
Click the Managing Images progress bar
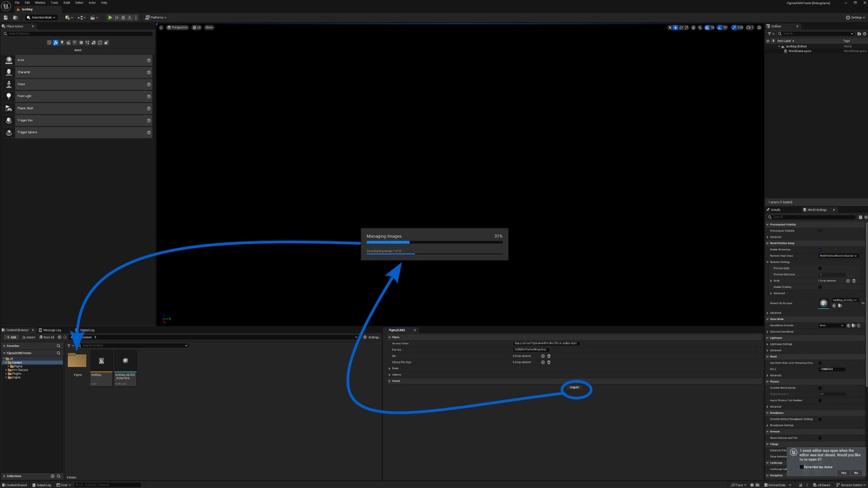(435, 242)
